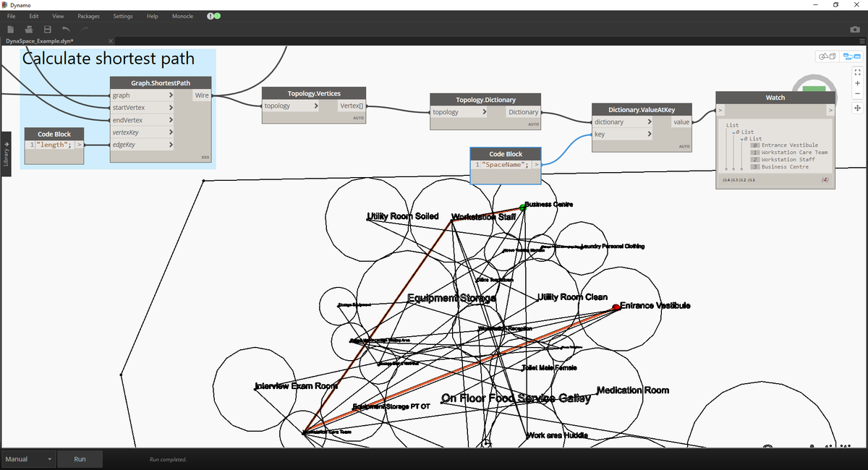Click the @L1 level label in Watch
Image resolution: width=868 pixels, height=470 pixels.
pyautogui.click(x=752, y=179)
